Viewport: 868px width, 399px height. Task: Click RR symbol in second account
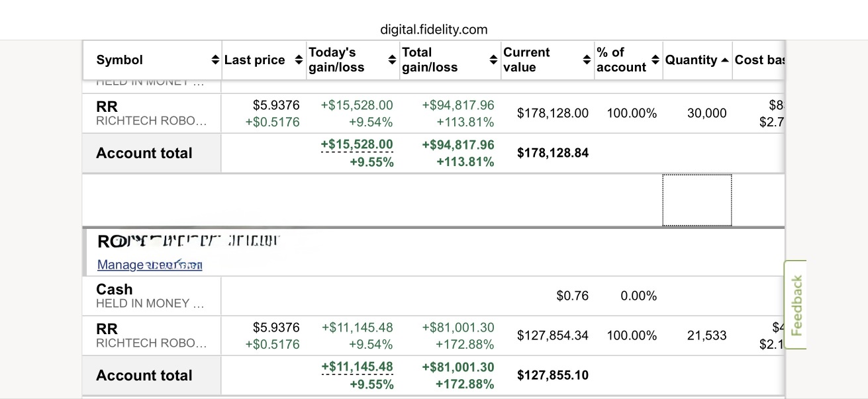tap(107, 329)
